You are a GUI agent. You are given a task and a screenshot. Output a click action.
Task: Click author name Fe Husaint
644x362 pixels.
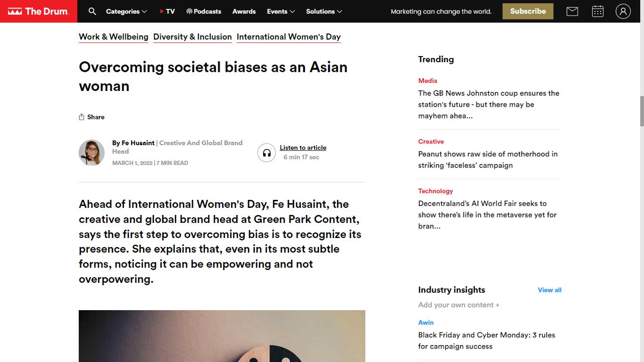[x=138, y=143]
